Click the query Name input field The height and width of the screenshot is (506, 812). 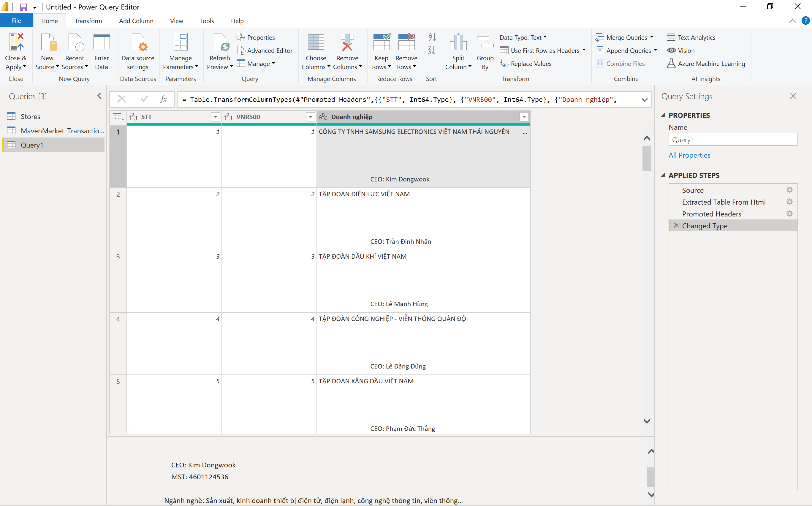pyautogui.click(x=733, y=140)
